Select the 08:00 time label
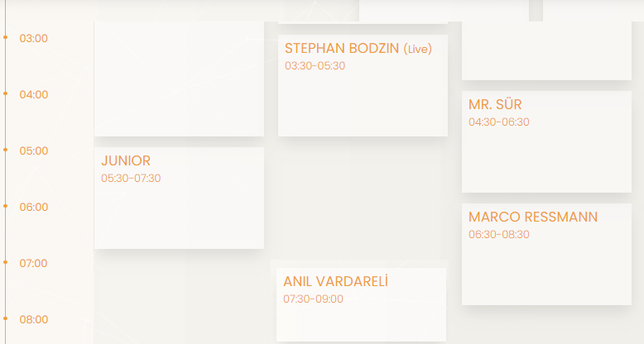This screenshot has width=644, height=344. coord(34,319)
